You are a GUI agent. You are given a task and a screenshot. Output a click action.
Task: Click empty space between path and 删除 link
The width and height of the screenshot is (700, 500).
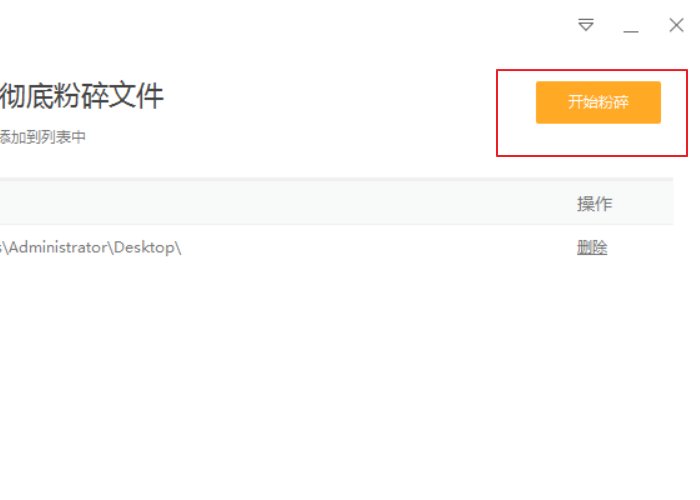(380, 248)
